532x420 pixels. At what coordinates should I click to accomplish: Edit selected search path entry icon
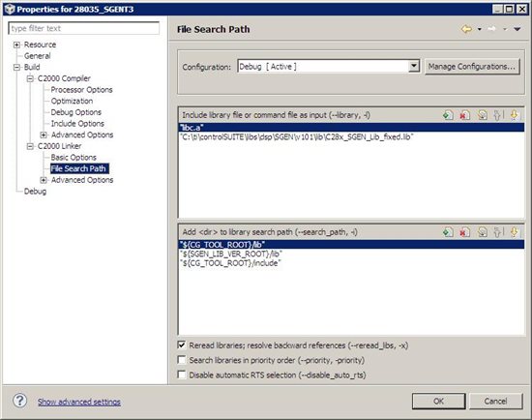(x=482, y=232)
